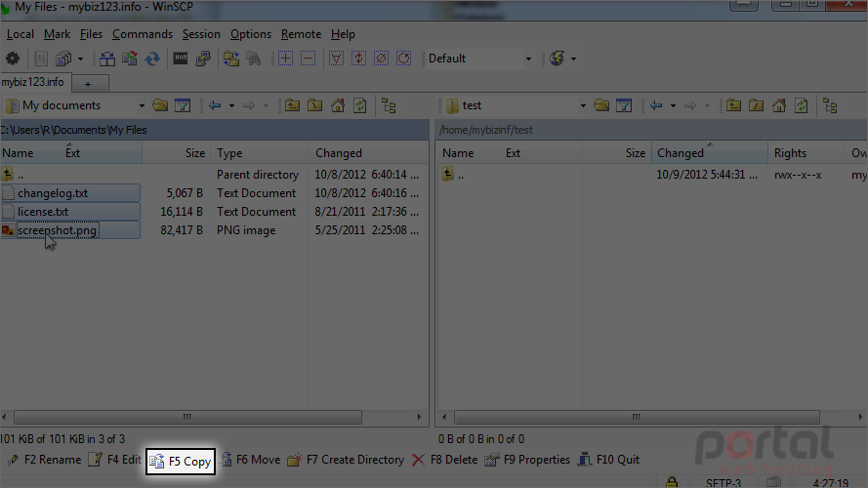The height and width of the screenshot is (488, 868).
Task: Open in PuTTY icon
Action: point(203,59)
